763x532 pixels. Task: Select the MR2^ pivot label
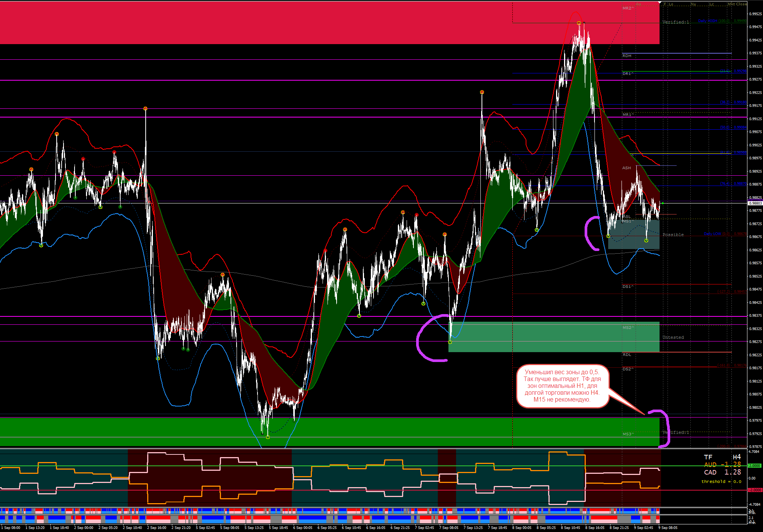point(628,8)
